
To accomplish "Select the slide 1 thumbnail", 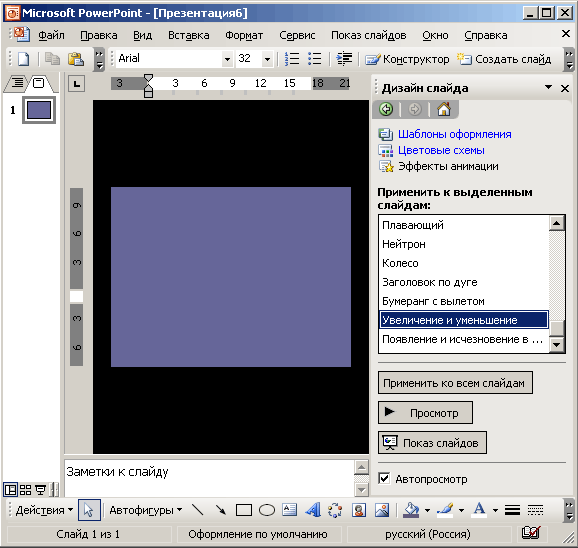I will click(x=39, y=110).
